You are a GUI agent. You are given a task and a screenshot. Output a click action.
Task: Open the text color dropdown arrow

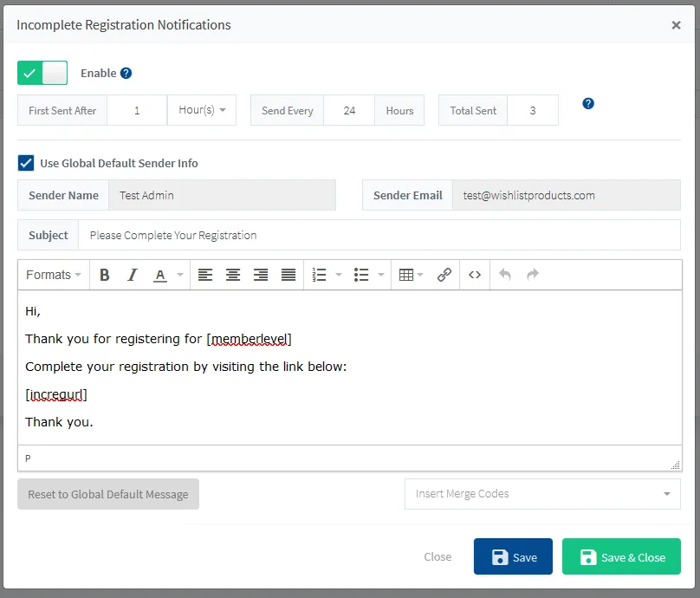coord(180,275)
